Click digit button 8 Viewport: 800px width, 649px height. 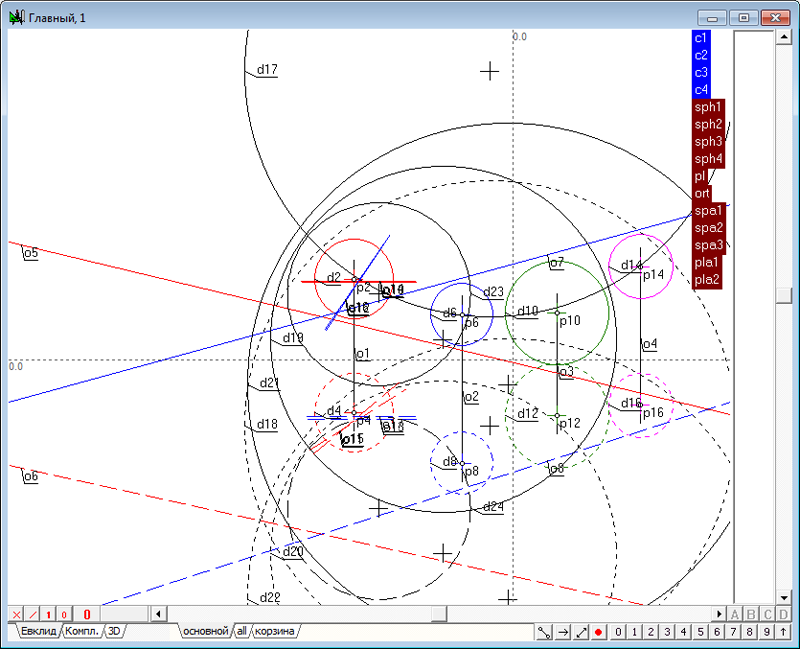749,632
